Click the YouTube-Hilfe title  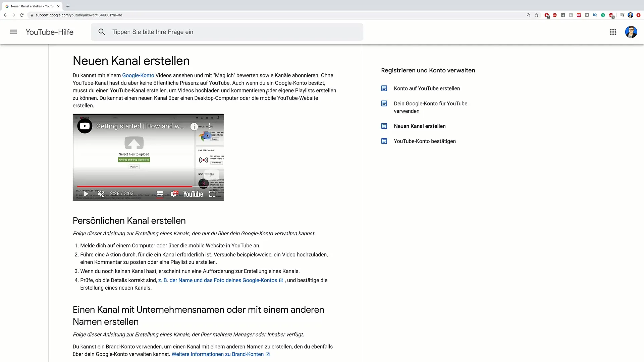(49, 32)
